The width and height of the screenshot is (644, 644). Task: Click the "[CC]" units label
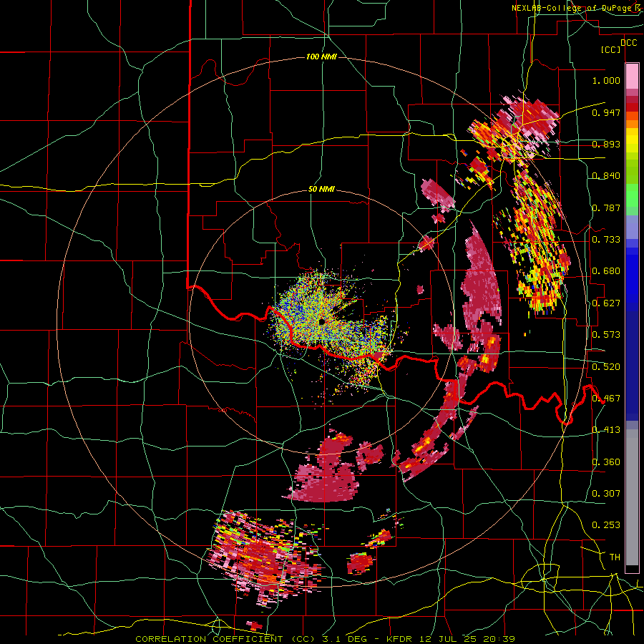click(611, 49)
